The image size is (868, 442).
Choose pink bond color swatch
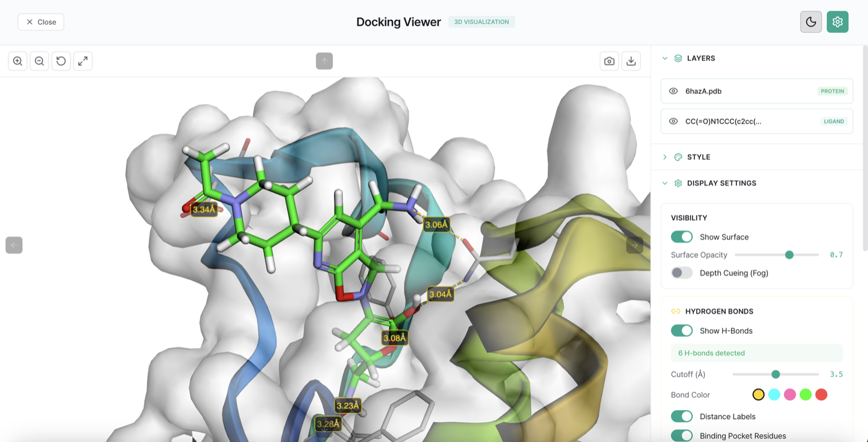790,395
